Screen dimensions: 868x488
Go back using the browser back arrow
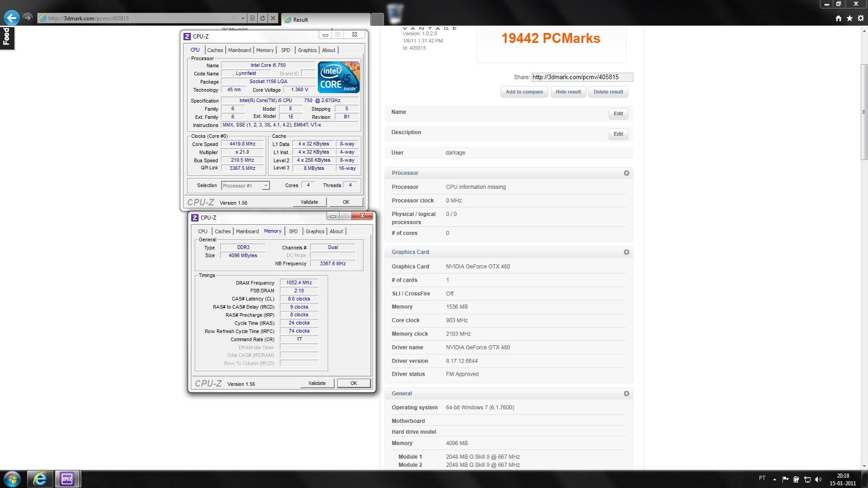tap(11, 18)
